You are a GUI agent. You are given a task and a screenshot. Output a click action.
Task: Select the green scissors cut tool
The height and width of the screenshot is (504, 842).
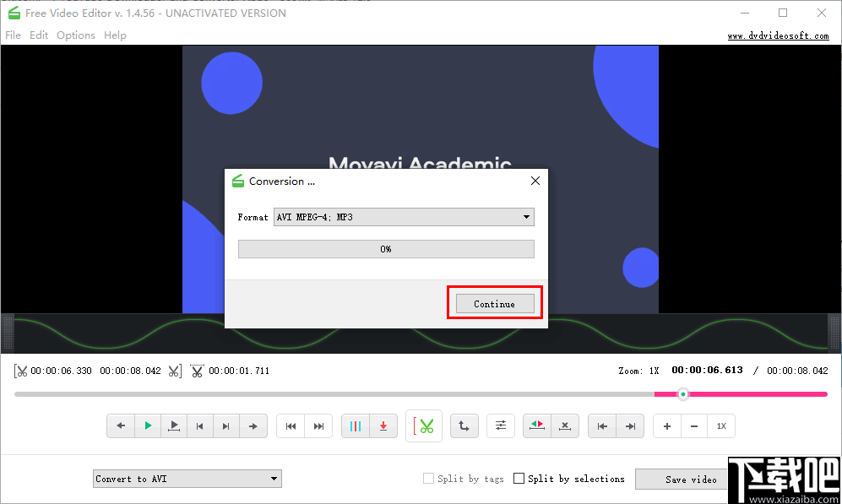pos(423,425)
